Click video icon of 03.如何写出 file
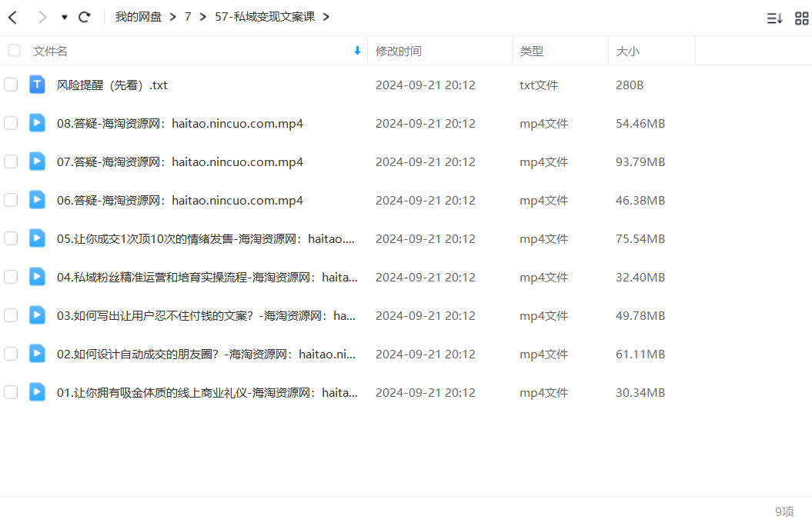812x526 pixels. coord(37,315)
